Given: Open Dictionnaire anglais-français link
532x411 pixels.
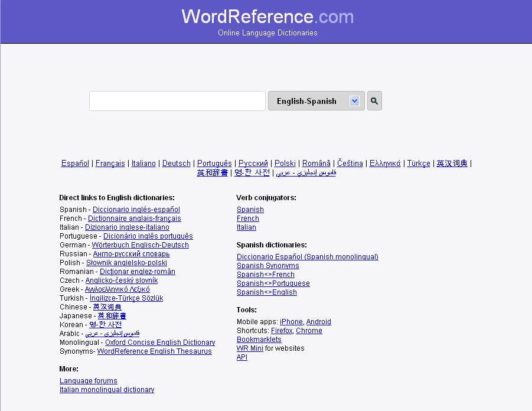Looking at the screenshot, I should [135, 218].
